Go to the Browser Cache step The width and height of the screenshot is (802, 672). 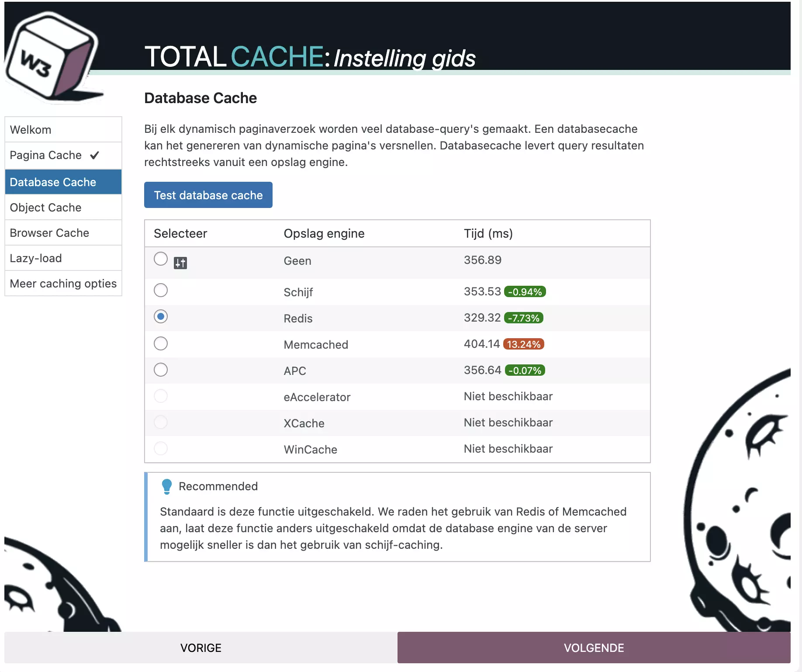point(63,233)
